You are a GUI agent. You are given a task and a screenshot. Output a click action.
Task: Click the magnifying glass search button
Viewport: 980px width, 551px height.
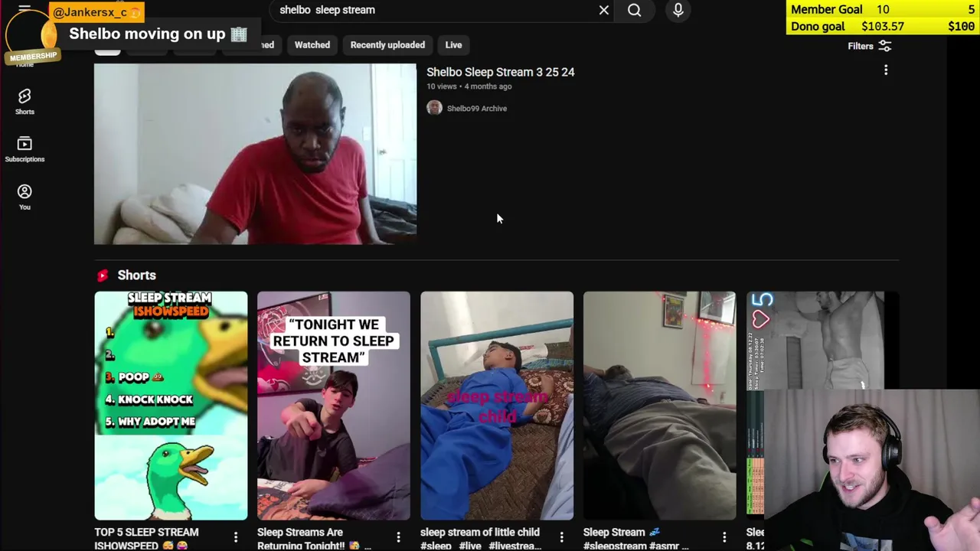(x=635, y=10)
